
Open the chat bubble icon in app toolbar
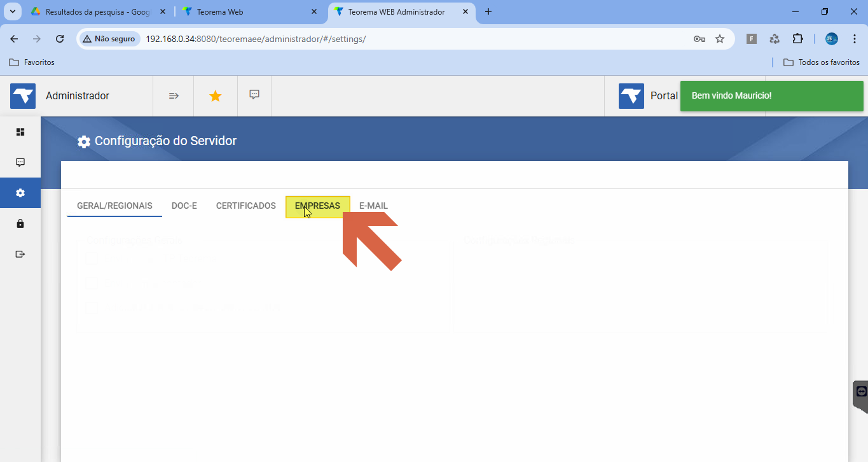pyautogui.click(x=254, y=95)
